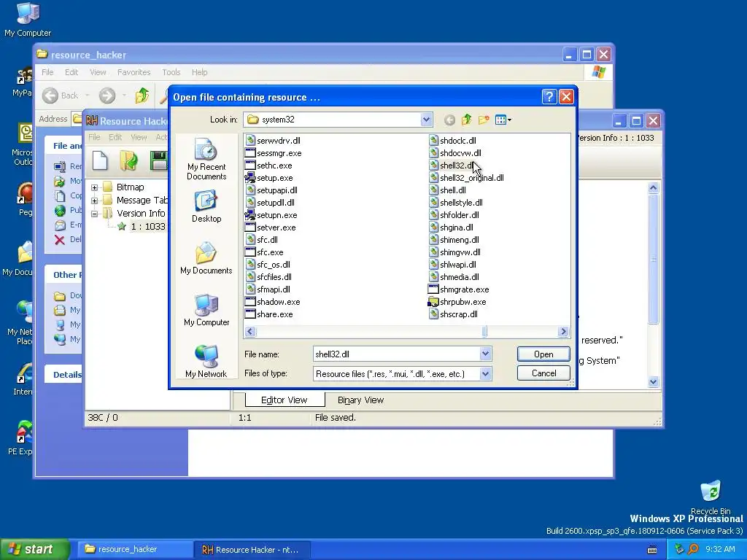Click file list scroll left arrow

tap(251, 332)
